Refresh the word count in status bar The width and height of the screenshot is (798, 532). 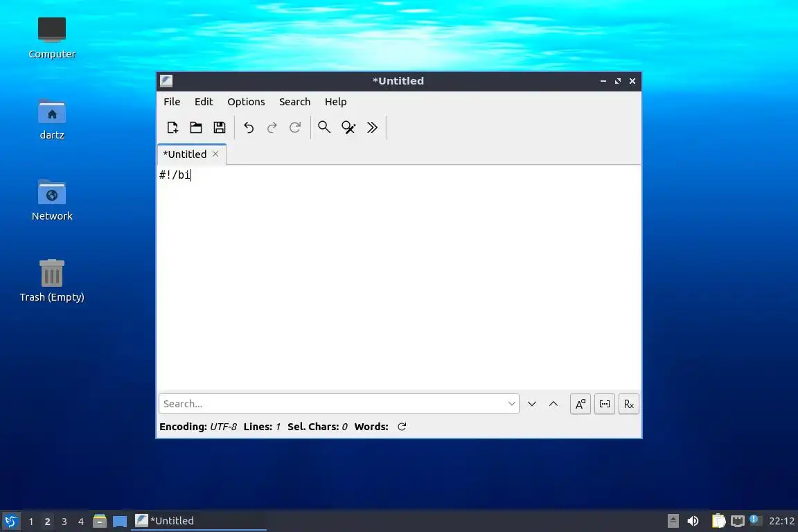pyautogui.click(x=402, y=427)
